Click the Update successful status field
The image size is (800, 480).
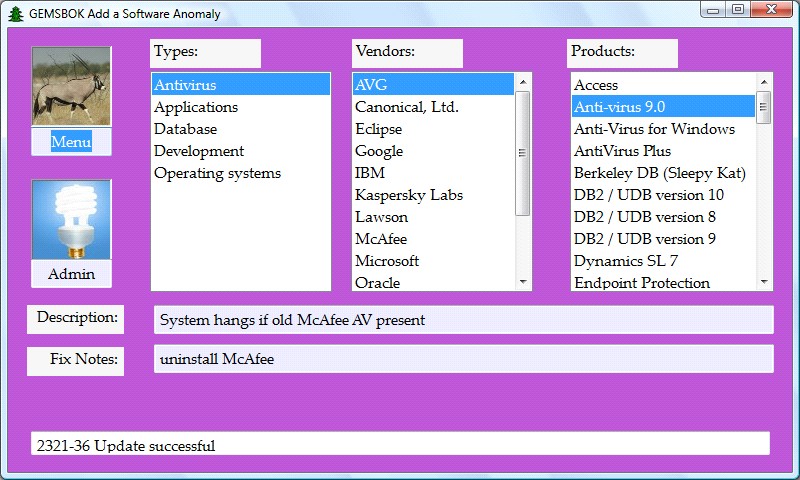coord(400,444)
